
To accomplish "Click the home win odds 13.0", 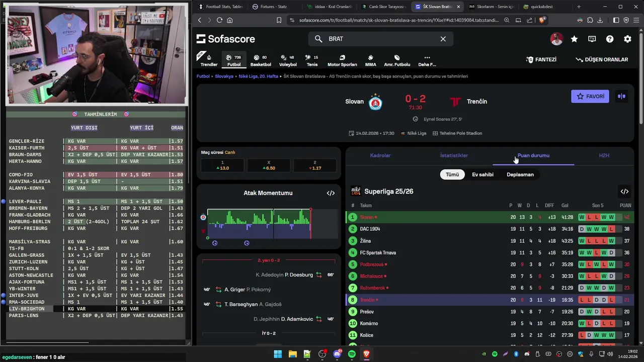I will click(222, 165).
